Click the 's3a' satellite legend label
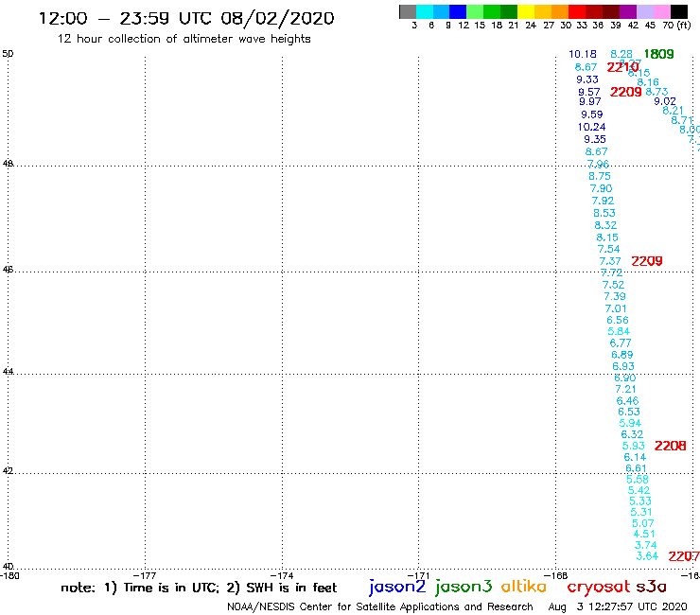Image resolution: width=700 pixels, height=615 pixels. pos(652,587)
